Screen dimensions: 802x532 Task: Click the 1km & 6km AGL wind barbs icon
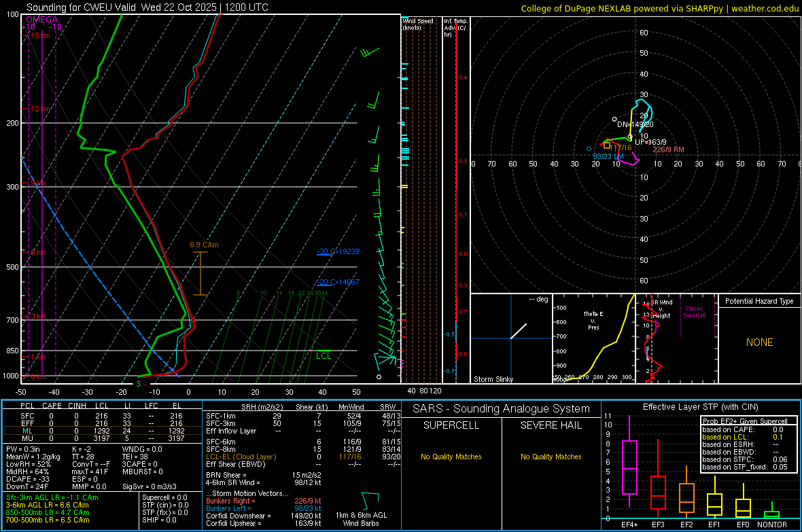coord(371,500)
